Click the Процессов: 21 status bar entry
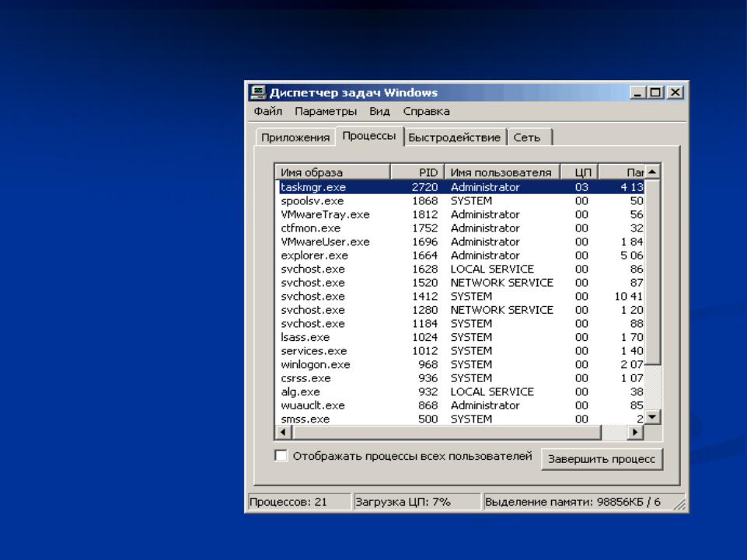The height and width of the screenshot is (560, 747). (x=298, y=502)
